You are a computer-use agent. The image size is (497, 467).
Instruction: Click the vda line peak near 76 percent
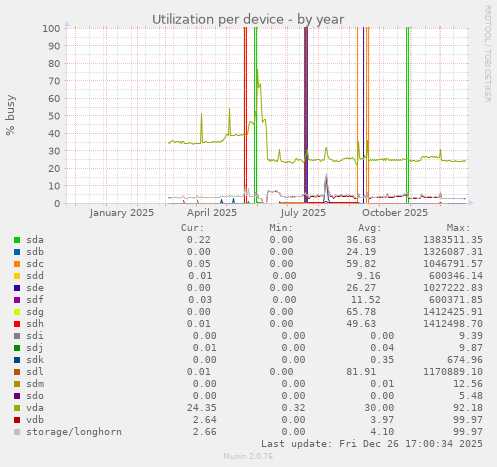(257, 71)
